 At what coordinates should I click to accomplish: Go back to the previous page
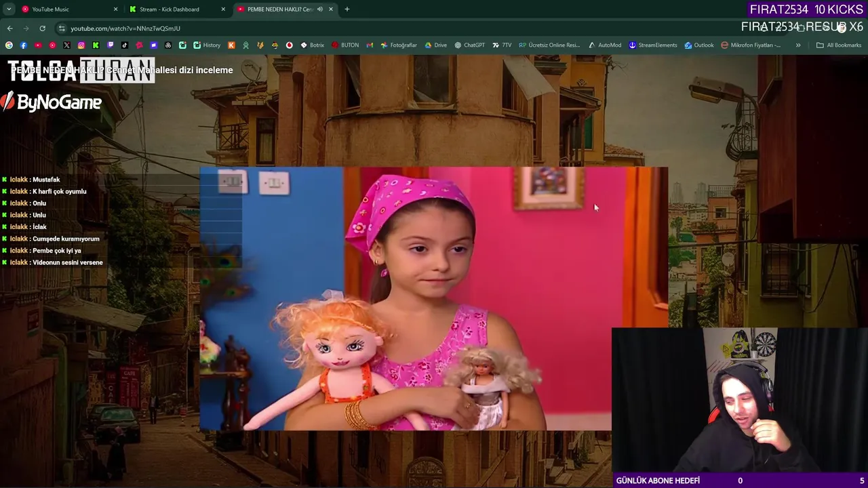tap(9, 28)
